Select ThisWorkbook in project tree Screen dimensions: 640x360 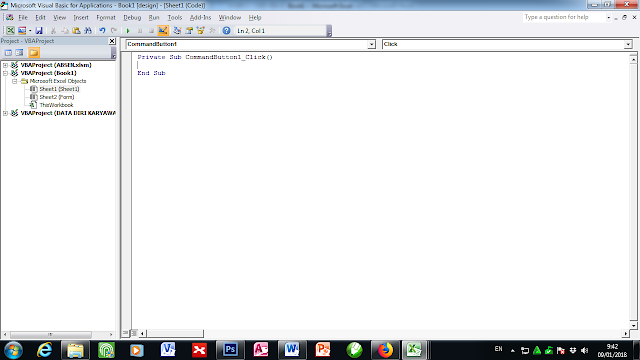click(56, 105)
